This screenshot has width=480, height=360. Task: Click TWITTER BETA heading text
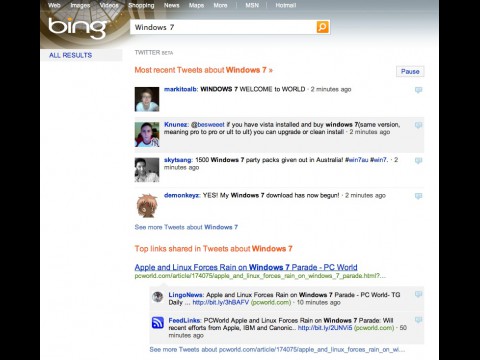(x=154, y=53)
